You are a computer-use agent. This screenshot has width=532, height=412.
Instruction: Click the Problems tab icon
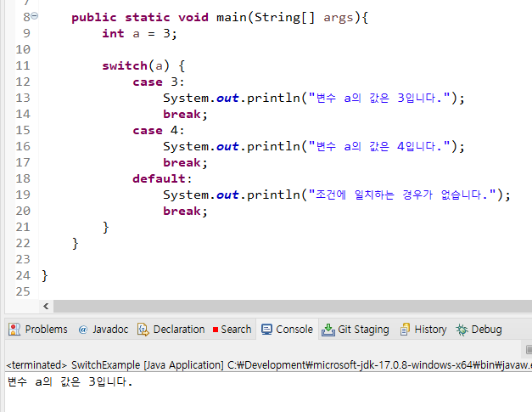[14, 330]
